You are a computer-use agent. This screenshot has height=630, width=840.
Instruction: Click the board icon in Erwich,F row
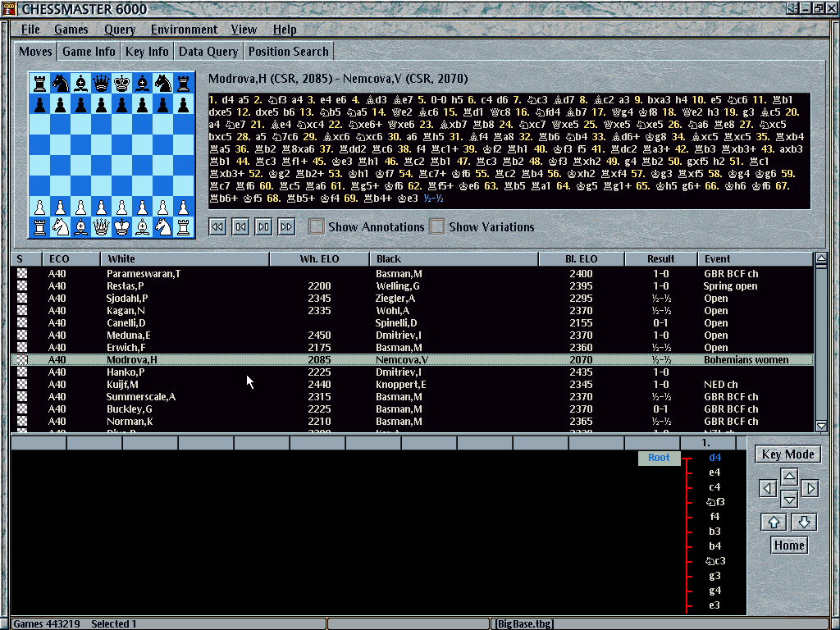point(22,348)
